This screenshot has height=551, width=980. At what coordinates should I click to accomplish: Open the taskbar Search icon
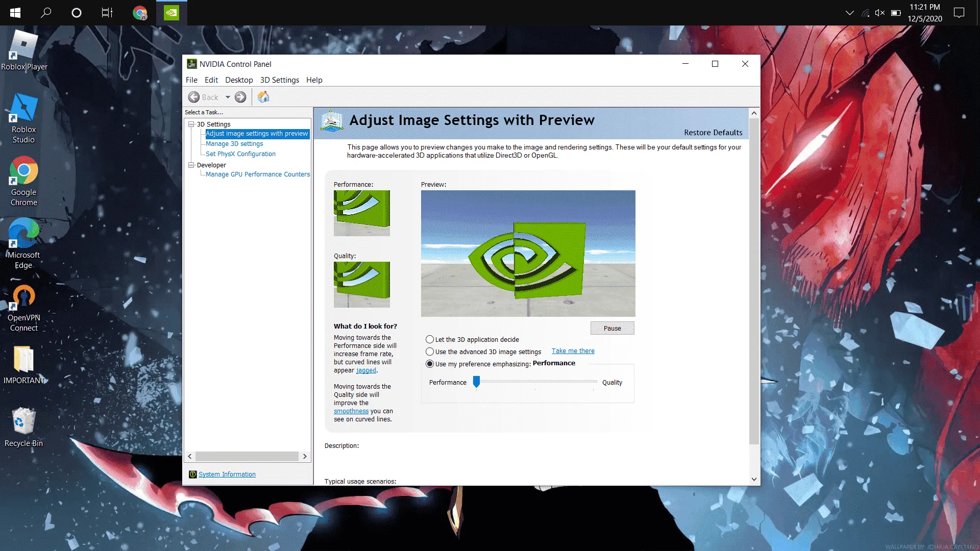46,13
